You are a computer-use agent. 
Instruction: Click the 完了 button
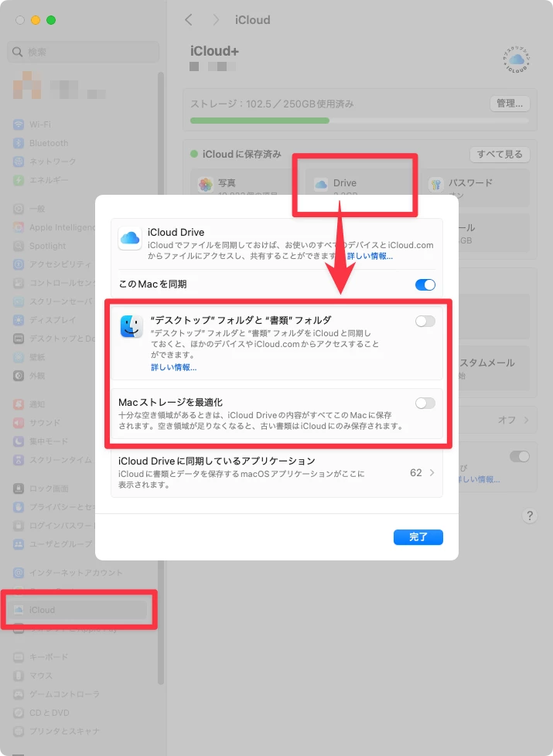[x=418, y=537]
